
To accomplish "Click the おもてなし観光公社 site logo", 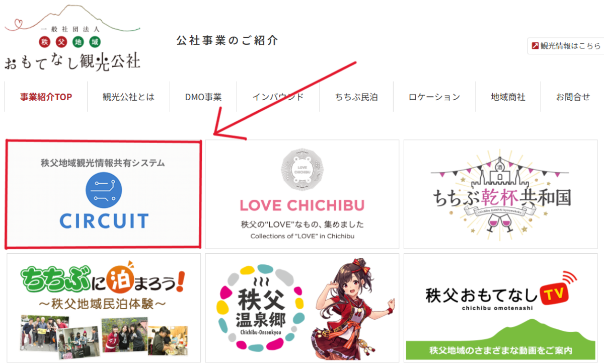I will [72, 38].
